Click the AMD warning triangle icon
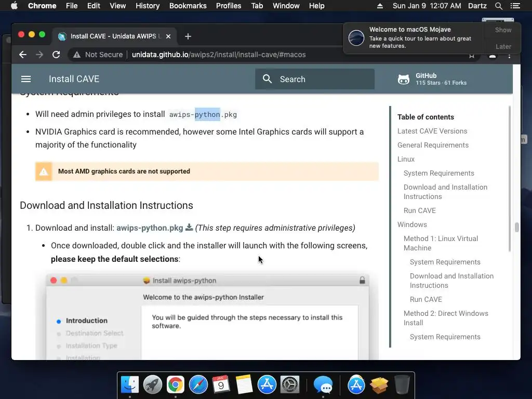The height and width of the screenshot is (399, 532). pyautogui.click(x=44, y=171)
